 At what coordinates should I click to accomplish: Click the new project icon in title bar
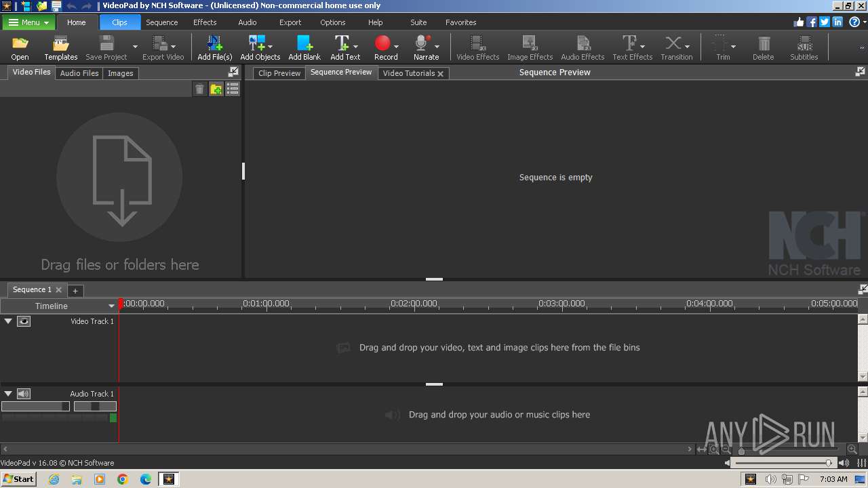(27, 5)
